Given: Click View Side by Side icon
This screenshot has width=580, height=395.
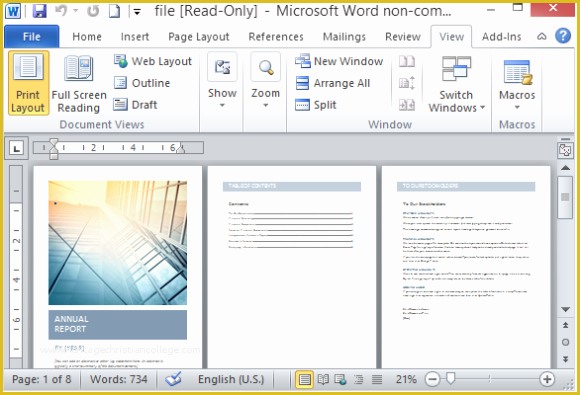Looking at the screenshot, I should pos(407,61).
